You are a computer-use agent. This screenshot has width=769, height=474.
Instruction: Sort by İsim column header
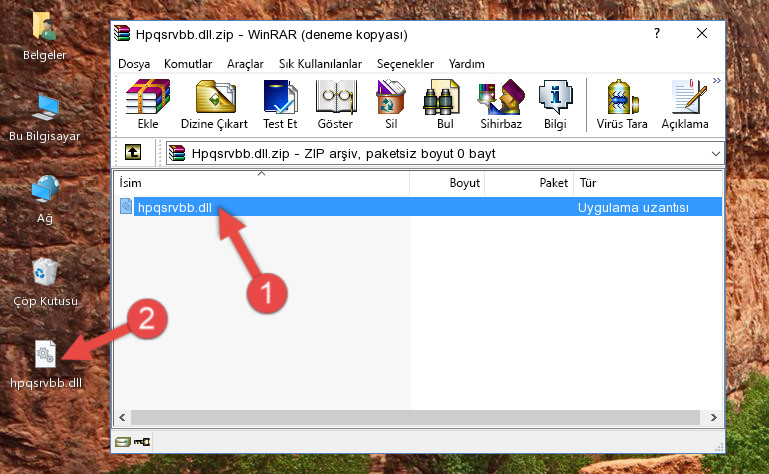262,183
